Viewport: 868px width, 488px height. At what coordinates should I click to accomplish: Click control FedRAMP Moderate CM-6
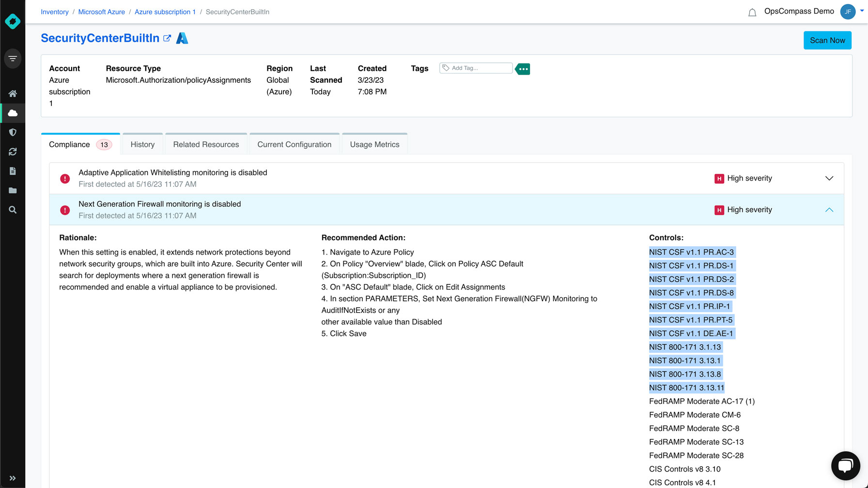[695, 415]
